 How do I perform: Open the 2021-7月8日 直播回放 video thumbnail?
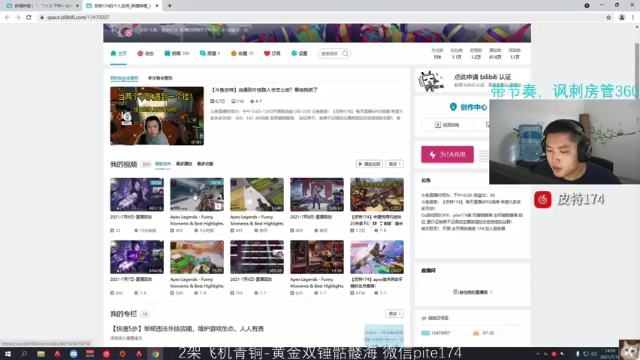(317, 194)
